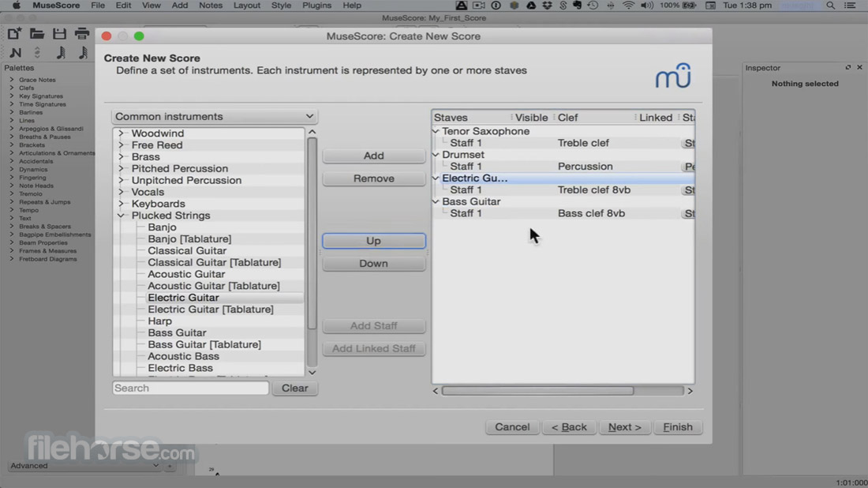
Task: Go back with the Back button
Action: (x=569, y=427)
